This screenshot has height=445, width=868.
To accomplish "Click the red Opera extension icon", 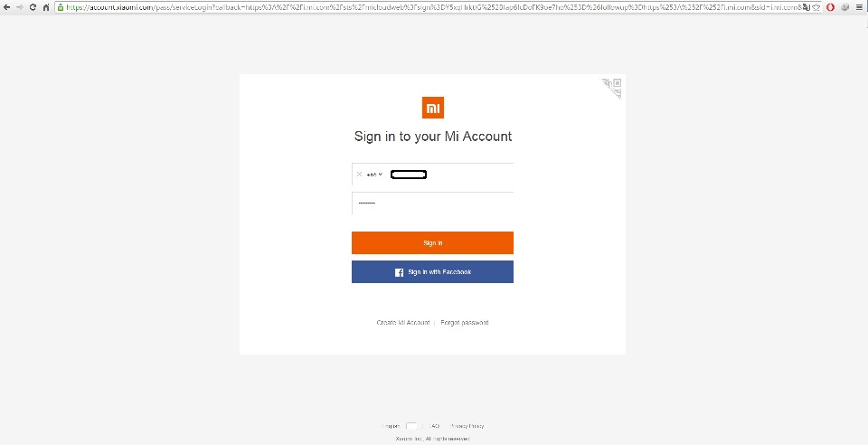I will pos(830,7).
